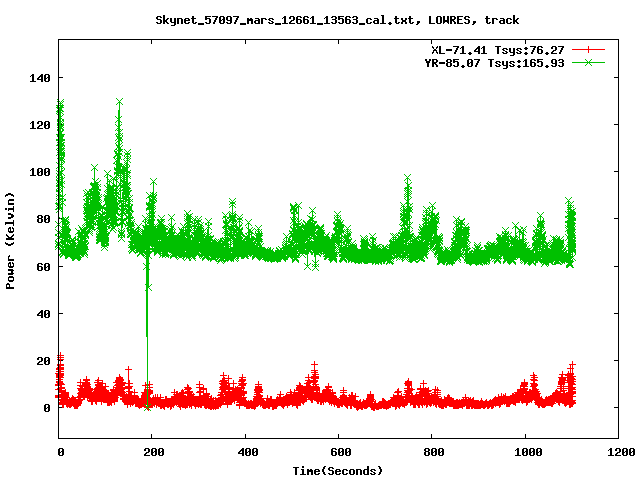Click y-axis tick label 100
Screen dimensions: 640x480
[x=40, y=172]
